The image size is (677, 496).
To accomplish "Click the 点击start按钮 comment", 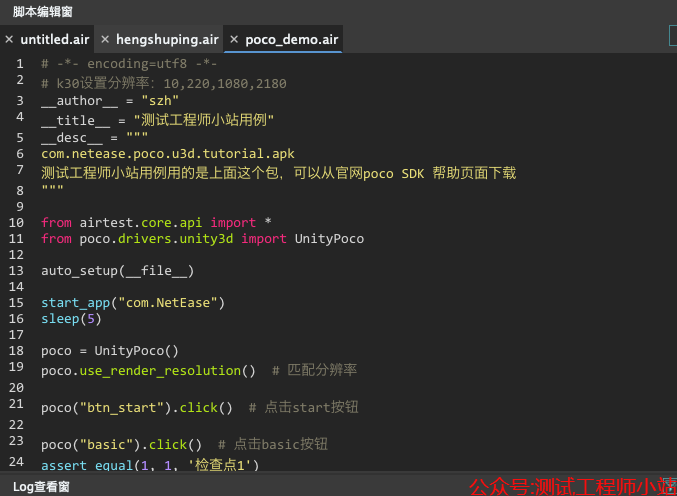I will coord(304,407).
